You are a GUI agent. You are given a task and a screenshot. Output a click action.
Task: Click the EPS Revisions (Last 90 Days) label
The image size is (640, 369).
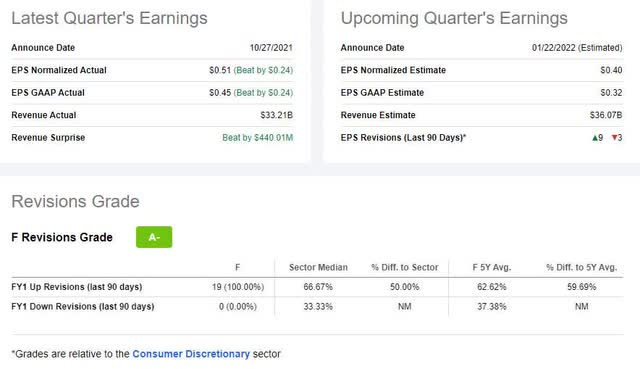coord(403,138)
